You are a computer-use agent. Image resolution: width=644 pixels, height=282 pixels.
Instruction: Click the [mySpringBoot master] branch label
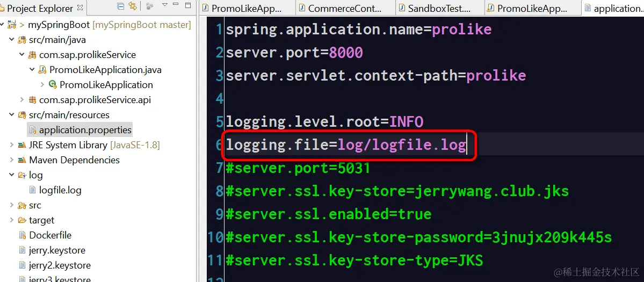(x=142, y=25)
